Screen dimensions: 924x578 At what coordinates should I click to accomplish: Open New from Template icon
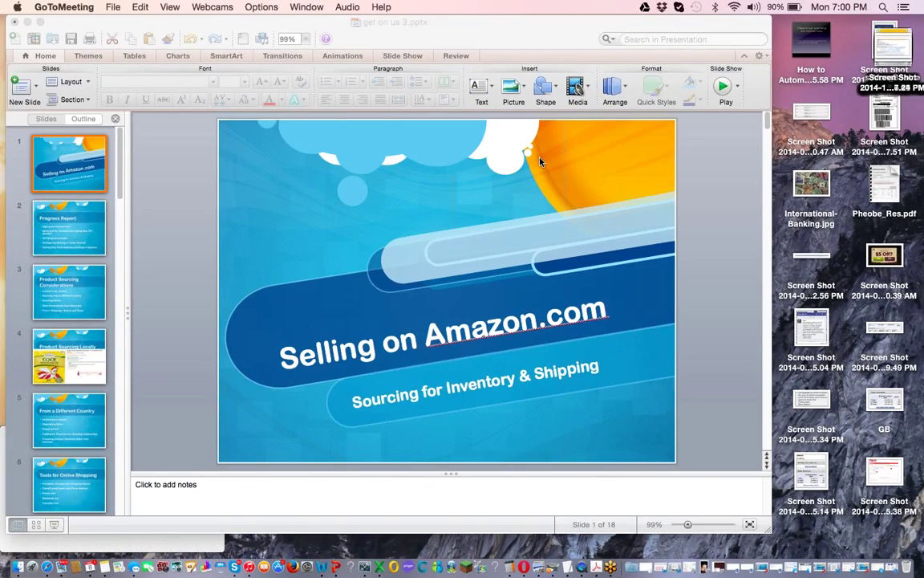(34, 39)
